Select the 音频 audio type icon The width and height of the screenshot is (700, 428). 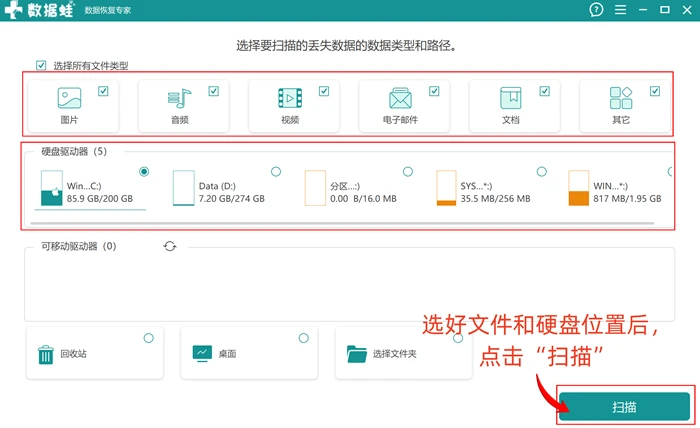(x=179, y=98)
